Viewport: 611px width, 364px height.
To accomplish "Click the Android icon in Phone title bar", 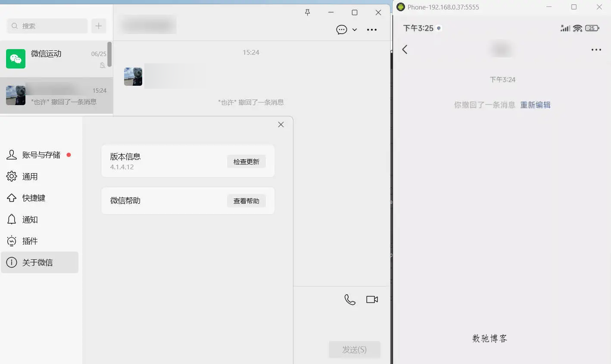I will [401, 7].
